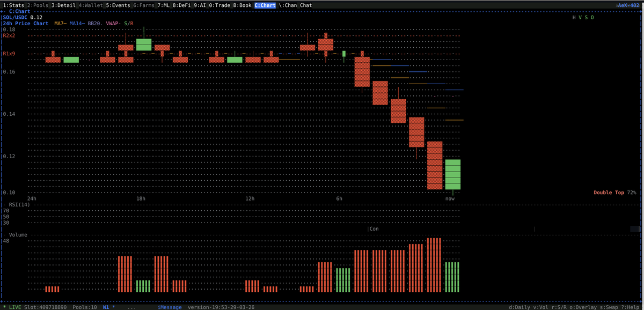644x310 pixels.
Task: Click the 0.10 price axis label
Action: (x=9, y=193)
